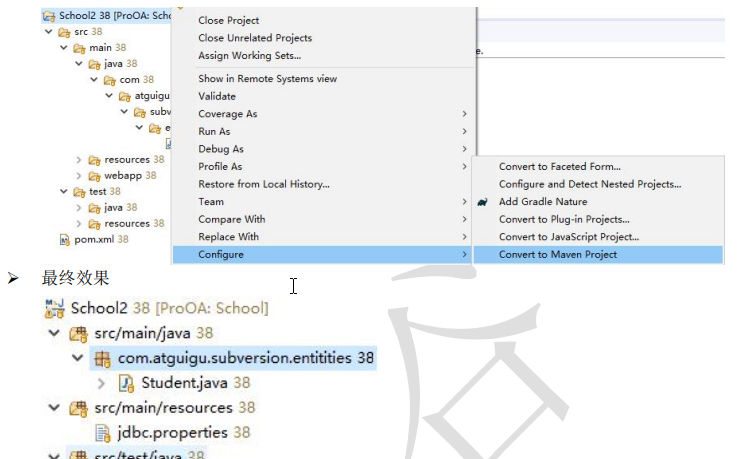Viewport: 742px width, 459px height.
Task: Open the Replace With submenu
Action: 323,237
